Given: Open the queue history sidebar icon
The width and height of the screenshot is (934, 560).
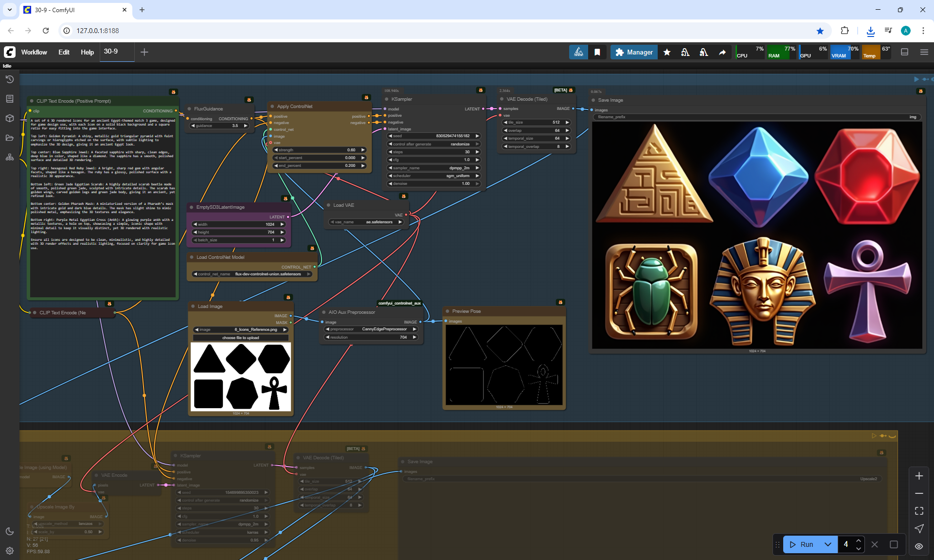Looking at the screenshot, I should pyautogui.click(x=9, y=79).
